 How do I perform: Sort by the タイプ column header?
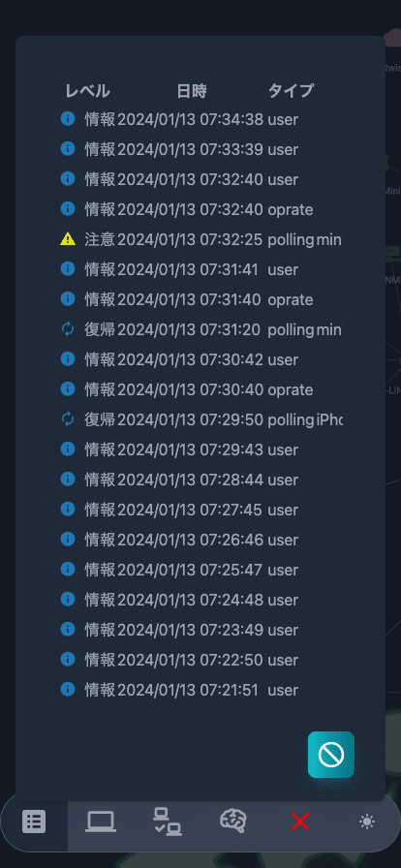(292, 91)
